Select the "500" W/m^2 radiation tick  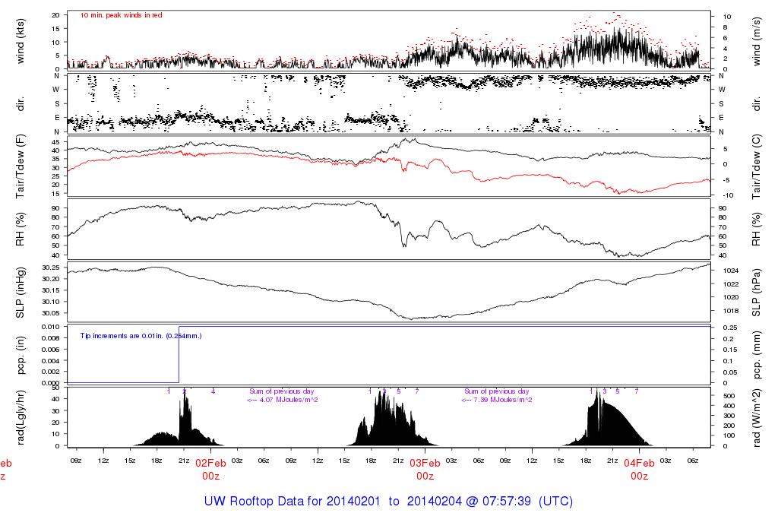coord(729,396)
